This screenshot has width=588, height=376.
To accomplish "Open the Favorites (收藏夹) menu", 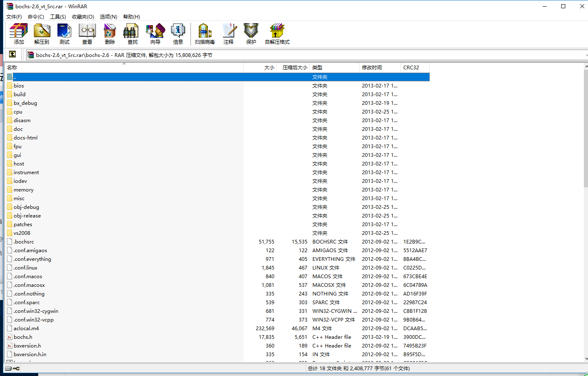I will tap(83, 17).
